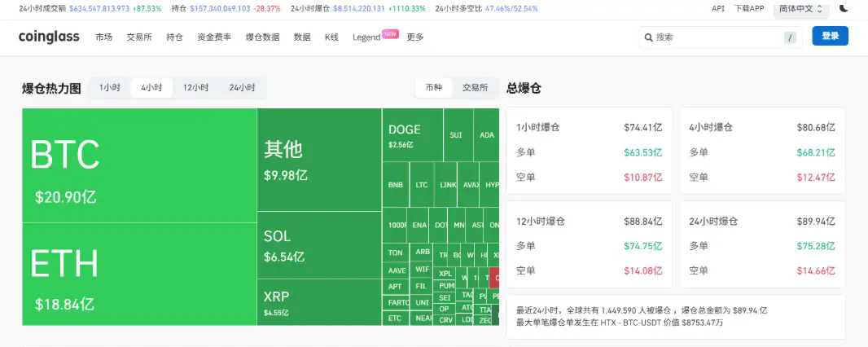
Task: Select the 币种 heatmap tab
Action: (x=434, y=88)
